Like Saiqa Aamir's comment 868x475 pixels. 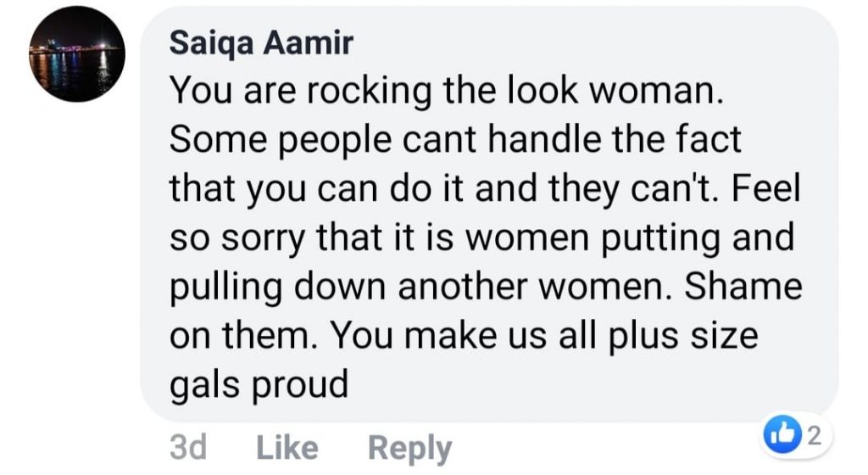pyautogui.click(x=287, y=447)
